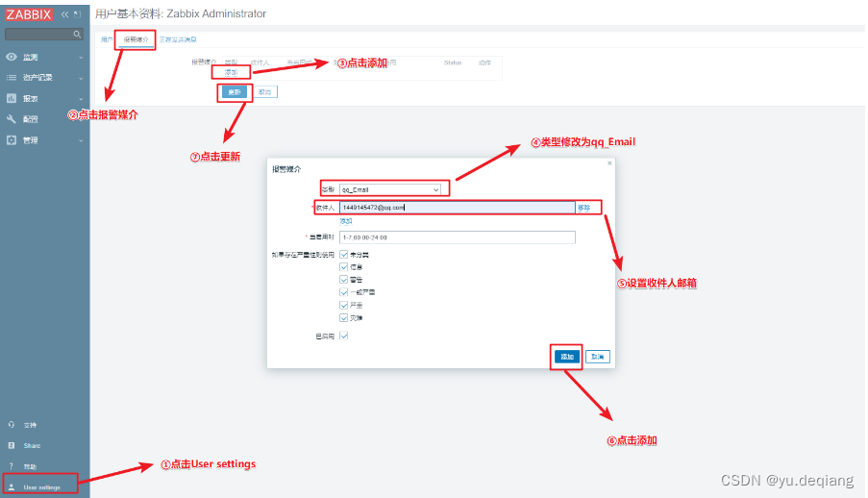Expand the 资产记录 menu using its chevron
Screen dimensions: 868x498
[81, 78]
